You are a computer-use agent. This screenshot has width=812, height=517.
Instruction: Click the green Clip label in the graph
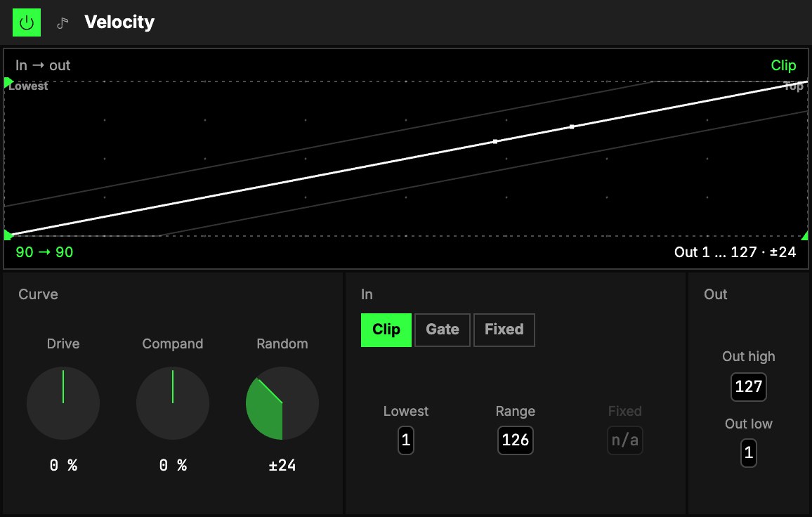[783, 65]
